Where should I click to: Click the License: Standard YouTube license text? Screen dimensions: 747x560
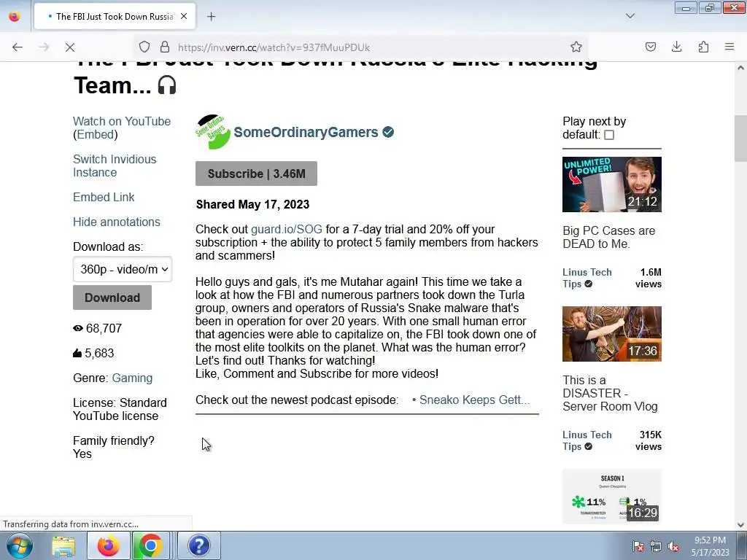click(120, 409)
